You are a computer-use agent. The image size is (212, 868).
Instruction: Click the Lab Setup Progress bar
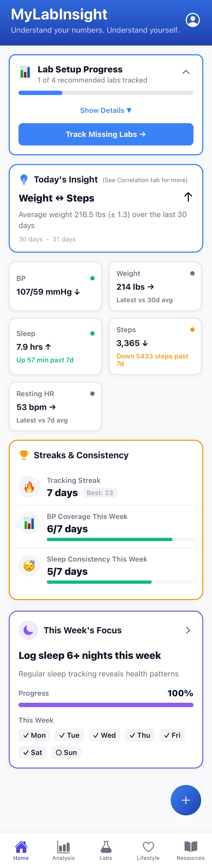[x=106, y=93]
